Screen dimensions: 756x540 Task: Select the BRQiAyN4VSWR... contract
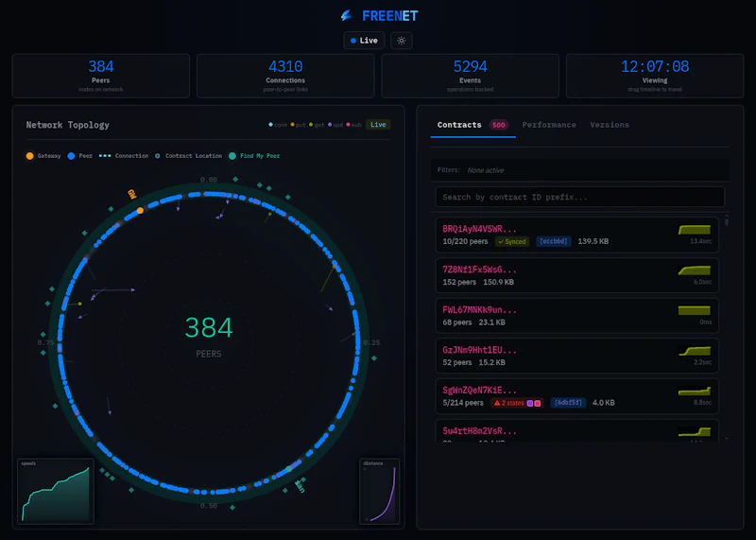[x=576, y=235]
